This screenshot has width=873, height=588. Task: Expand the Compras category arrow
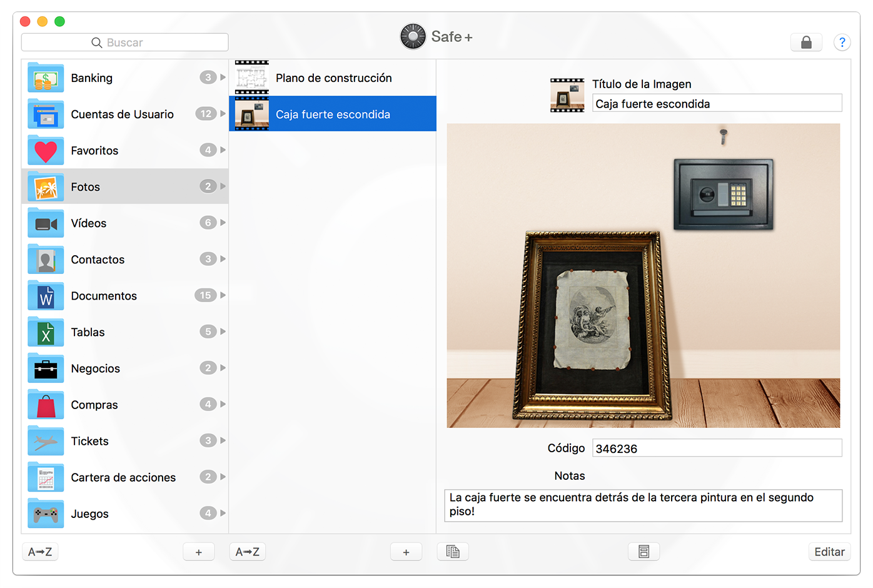click(x=223, y=404)
